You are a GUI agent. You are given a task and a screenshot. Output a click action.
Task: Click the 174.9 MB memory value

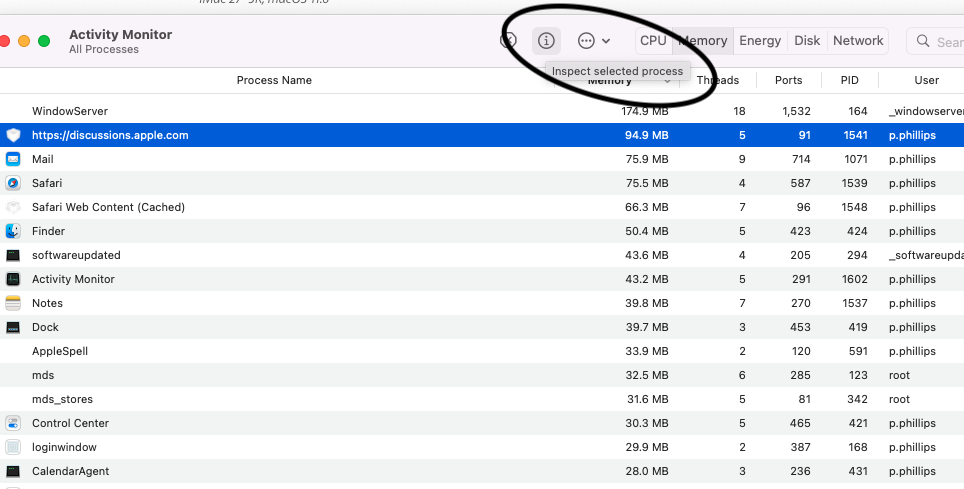pos(644,111)
